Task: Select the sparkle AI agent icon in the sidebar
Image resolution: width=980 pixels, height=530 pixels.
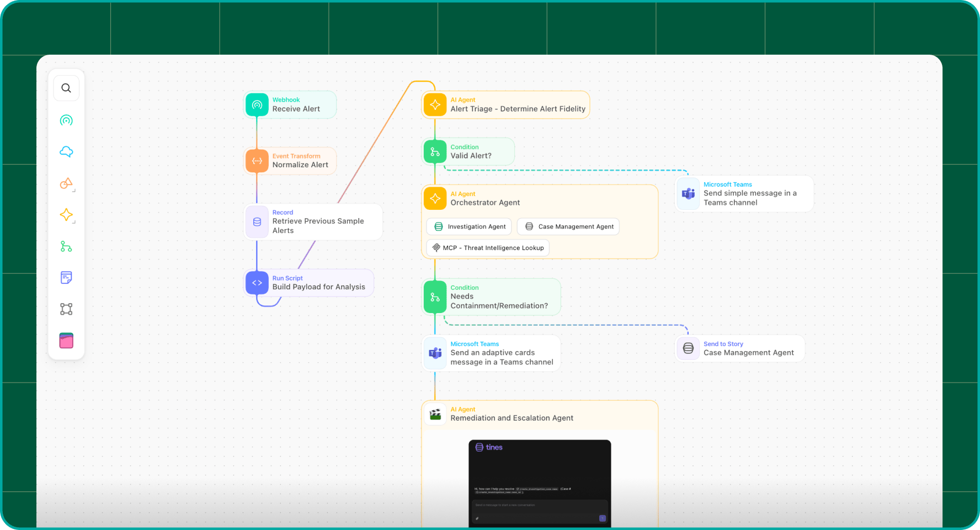Action: (x=66, y=215)
